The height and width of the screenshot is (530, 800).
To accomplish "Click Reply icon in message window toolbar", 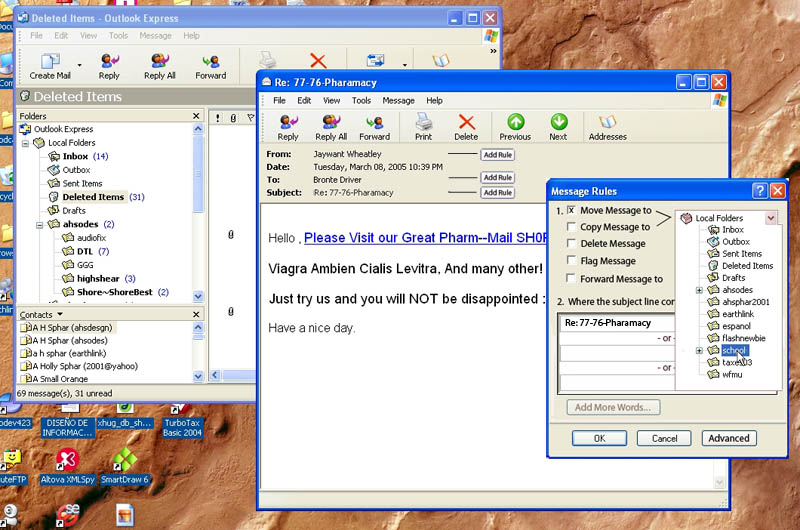I will [288, 127].
